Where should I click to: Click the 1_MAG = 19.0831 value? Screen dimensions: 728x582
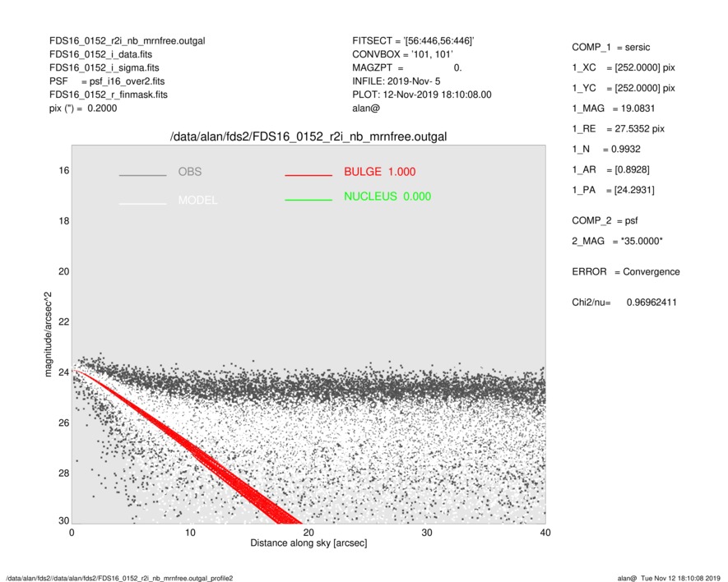(x=614, y=109)
